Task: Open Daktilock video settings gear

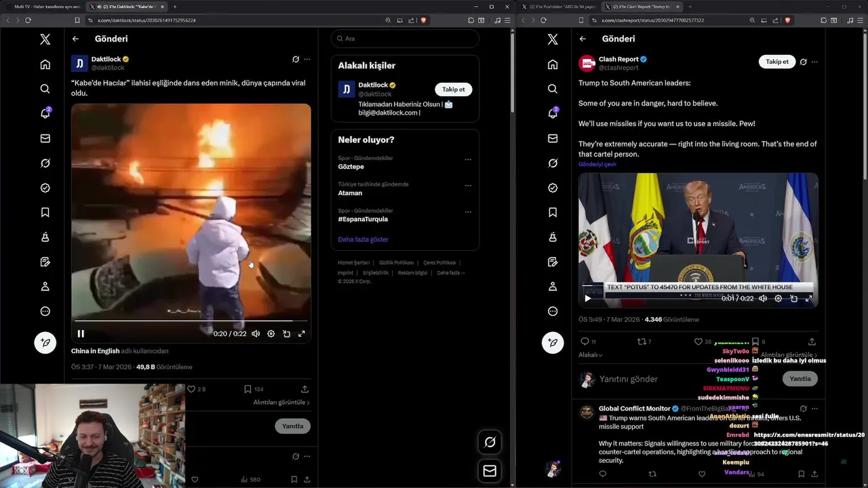Action: click(x=271, y=333)
